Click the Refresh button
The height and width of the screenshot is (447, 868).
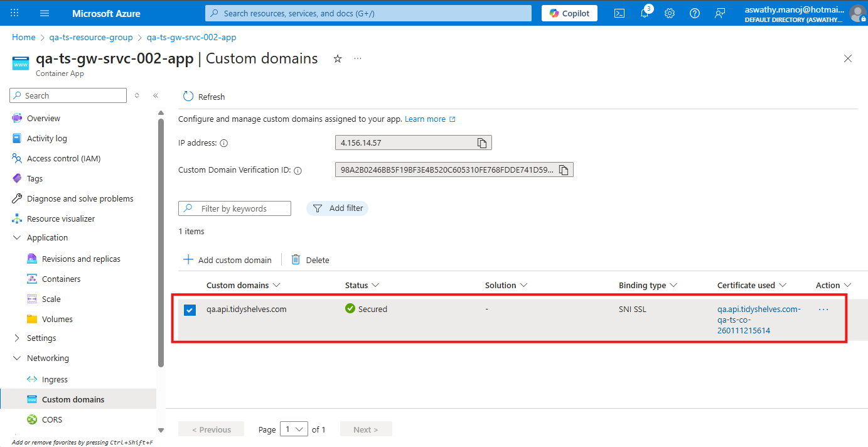click(x=204, y=97)
